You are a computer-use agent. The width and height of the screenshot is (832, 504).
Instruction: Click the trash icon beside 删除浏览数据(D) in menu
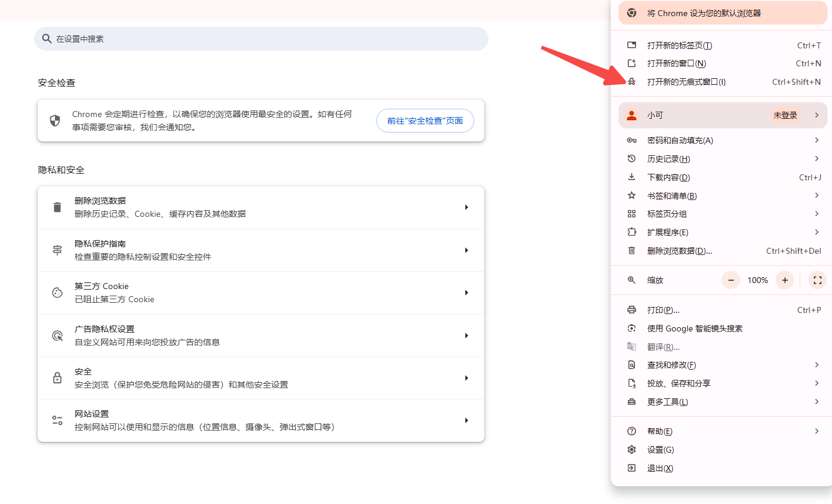(632, 251)
